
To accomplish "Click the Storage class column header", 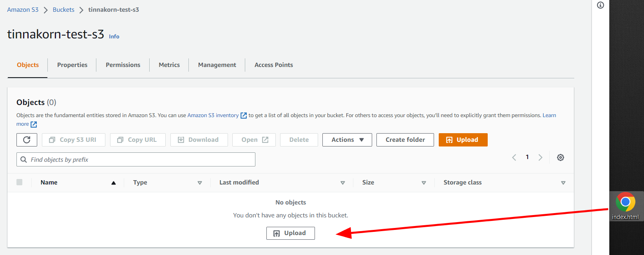I will pos(463,183).
